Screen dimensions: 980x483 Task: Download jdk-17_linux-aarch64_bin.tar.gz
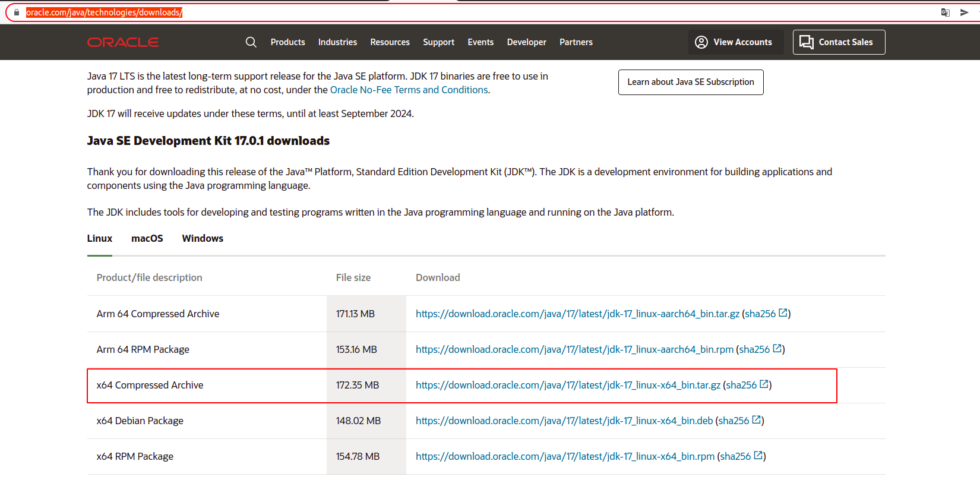point(577,314)
